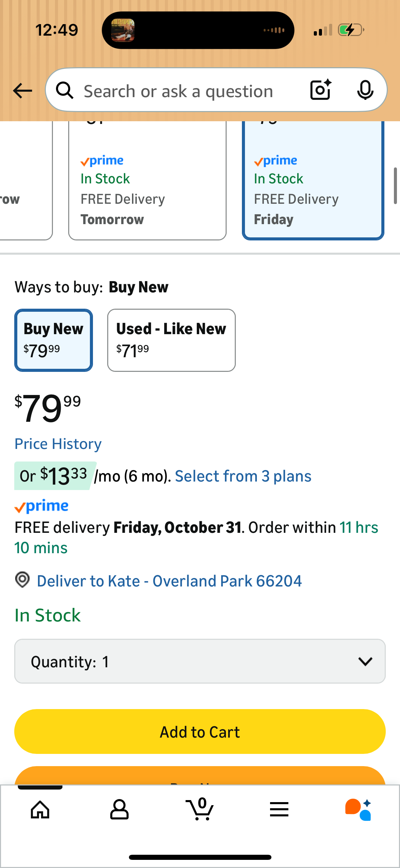Open the shopping cart icon
This screenshot has height=868, width=400.
pos(200,810)
